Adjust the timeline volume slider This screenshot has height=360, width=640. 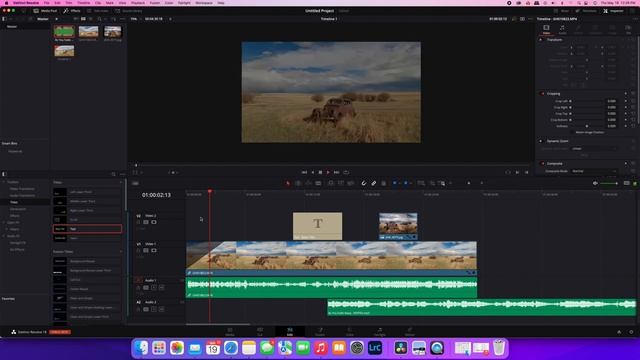tap(609, 183)
